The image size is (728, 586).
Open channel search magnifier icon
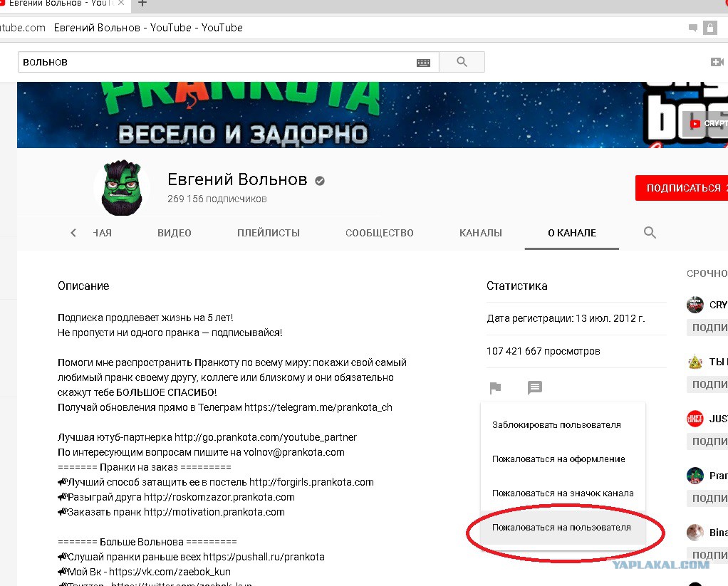click(x=650, y=232)
